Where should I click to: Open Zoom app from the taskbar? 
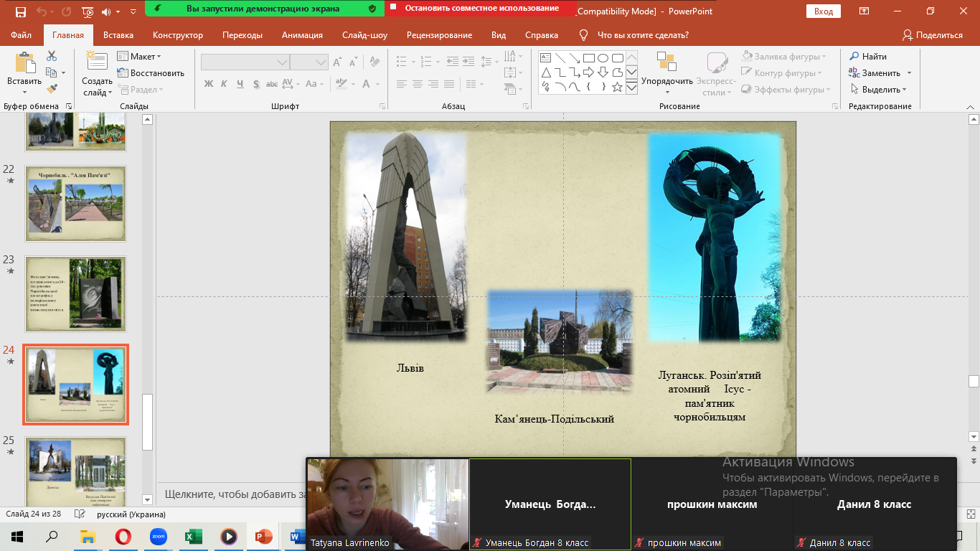click(159, 536)
